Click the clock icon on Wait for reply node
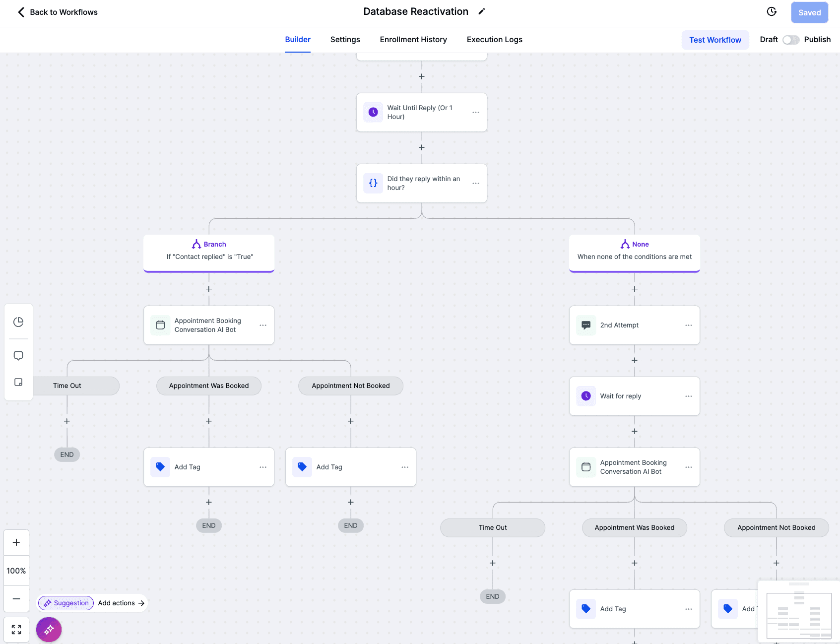Image resolution: width=840 pixels, height=644 pixels. (x=586, y=396)
